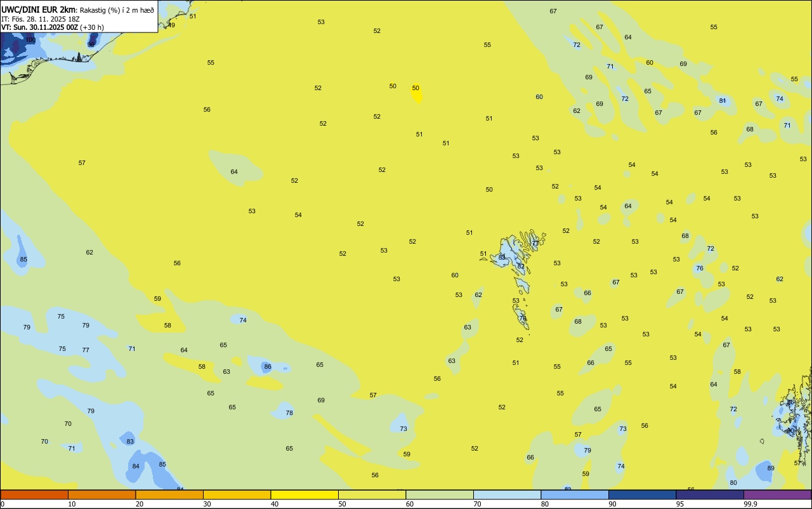Image resolution: width=812 pixels, height=509 pixels.
Task: Click the 'VT: Sun. 30.11.2025 00Z' line
Action: pos(40,27)
